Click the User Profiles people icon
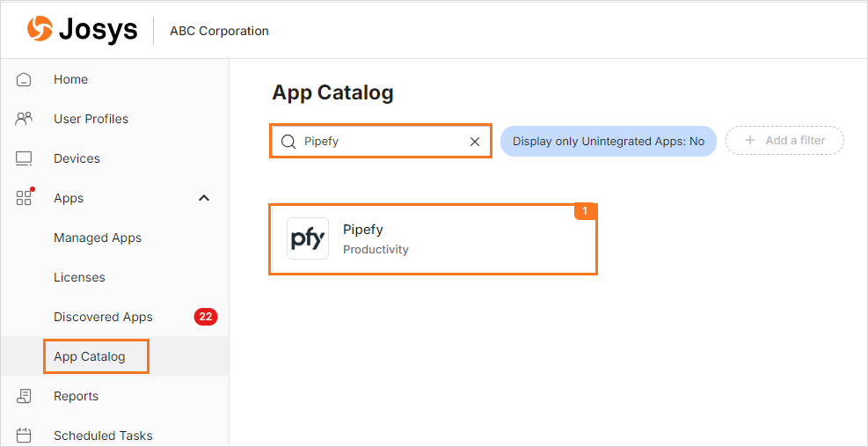This screenshot has width=868, height=447. [24, 119]
